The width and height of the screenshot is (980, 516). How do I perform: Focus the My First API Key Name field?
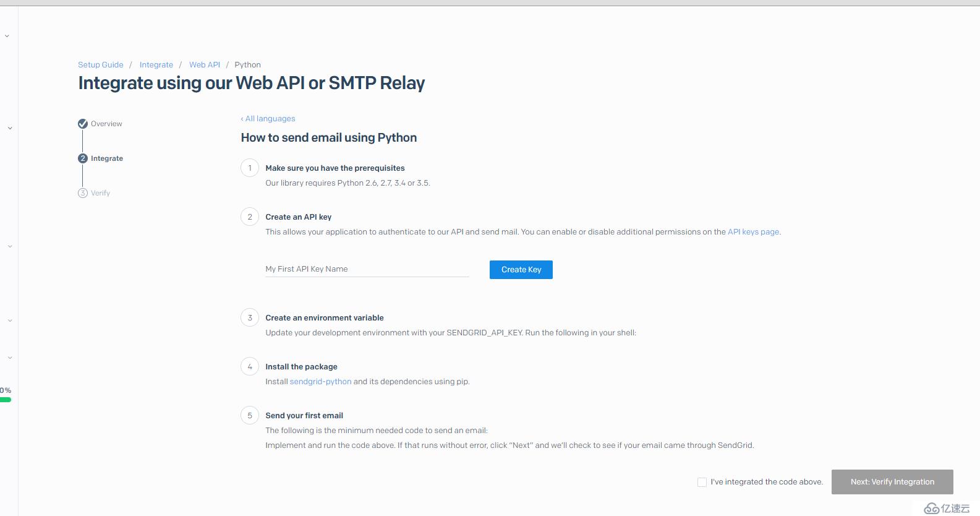(367, 269)
